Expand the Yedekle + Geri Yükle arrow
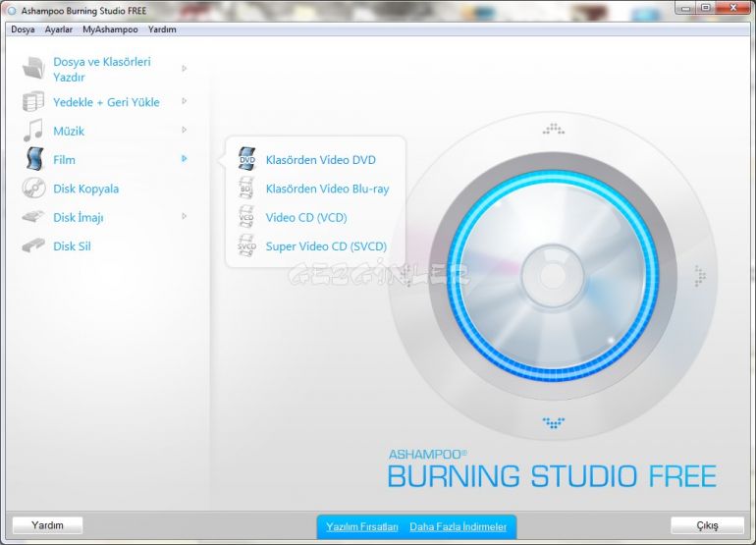Viewport: 756px width, 545px height. pos(185,101)
